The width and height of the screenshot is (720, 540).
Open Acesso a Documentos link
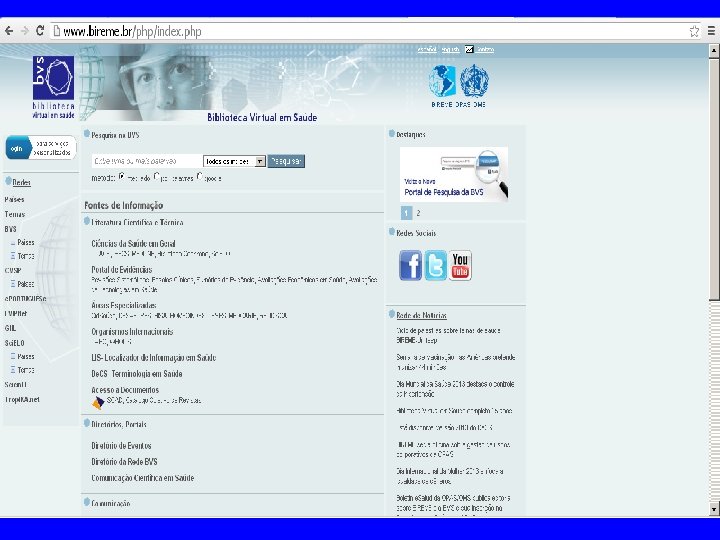pos(125,390)
